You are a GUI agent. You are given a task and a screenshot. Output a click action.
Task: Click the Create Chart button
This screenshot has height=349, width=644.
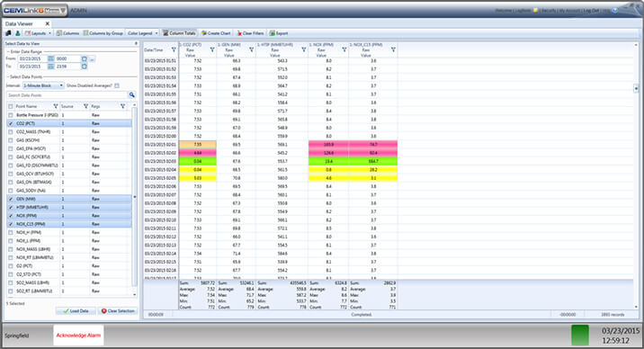216,33
